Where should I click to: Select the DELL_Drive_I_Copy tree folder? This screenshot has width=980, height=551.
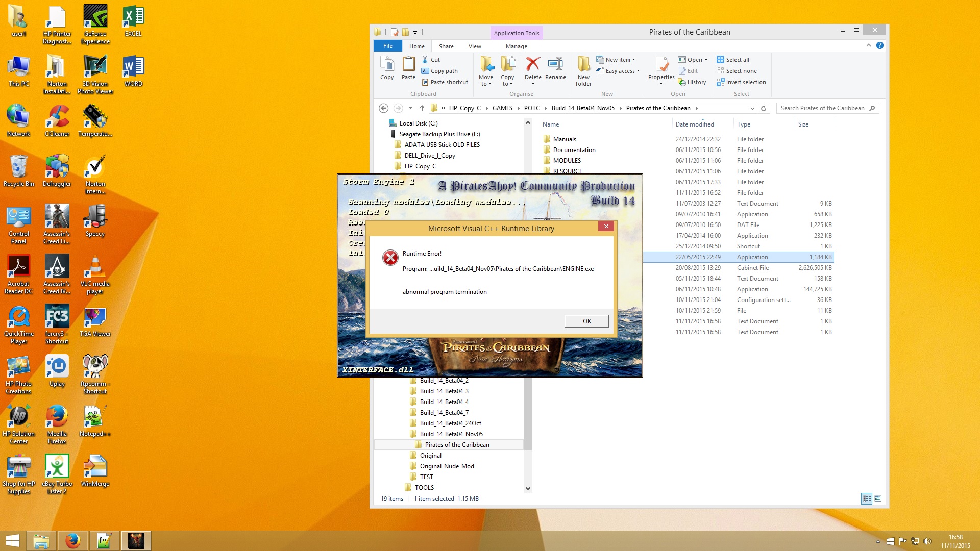[430, 156]
